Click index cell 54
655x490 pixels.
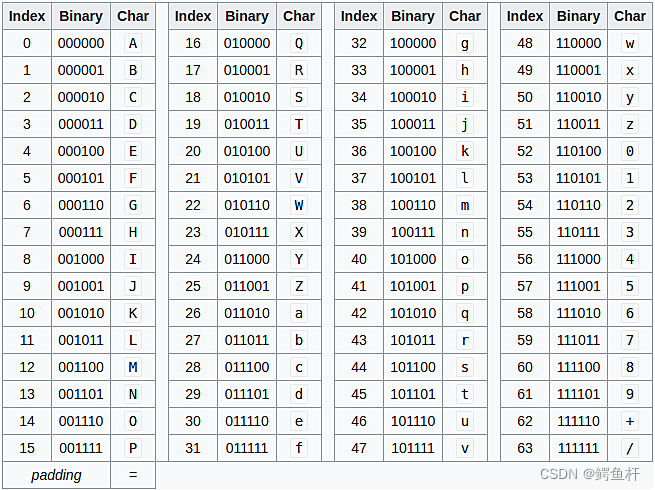tap(525, 205)
